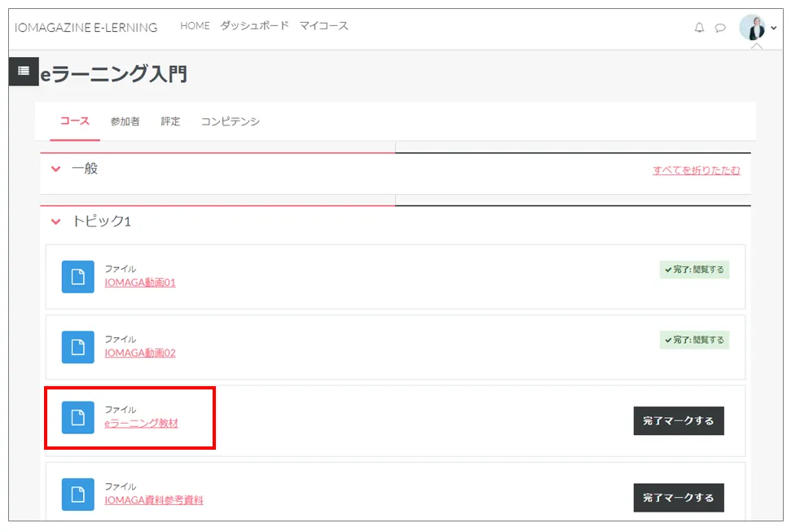Mark IOMAGA資料参考資料 as complete

click(x=678, y=498)
